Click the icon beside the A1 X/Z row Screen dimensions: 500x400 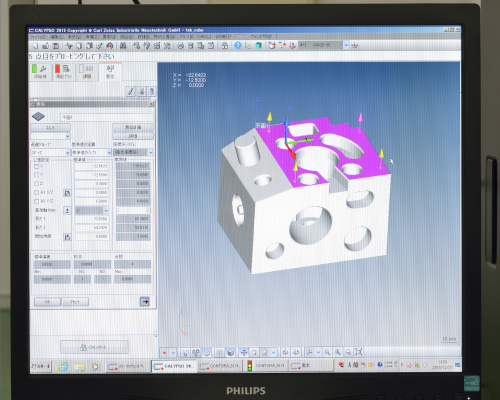[x=67, y=193]
